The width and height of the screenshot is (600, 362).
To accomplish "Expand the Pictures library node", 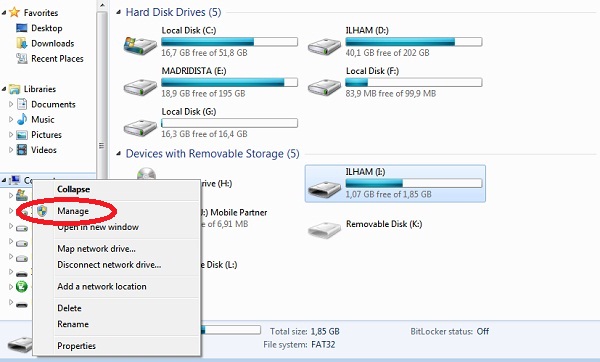I will [11, 135].
